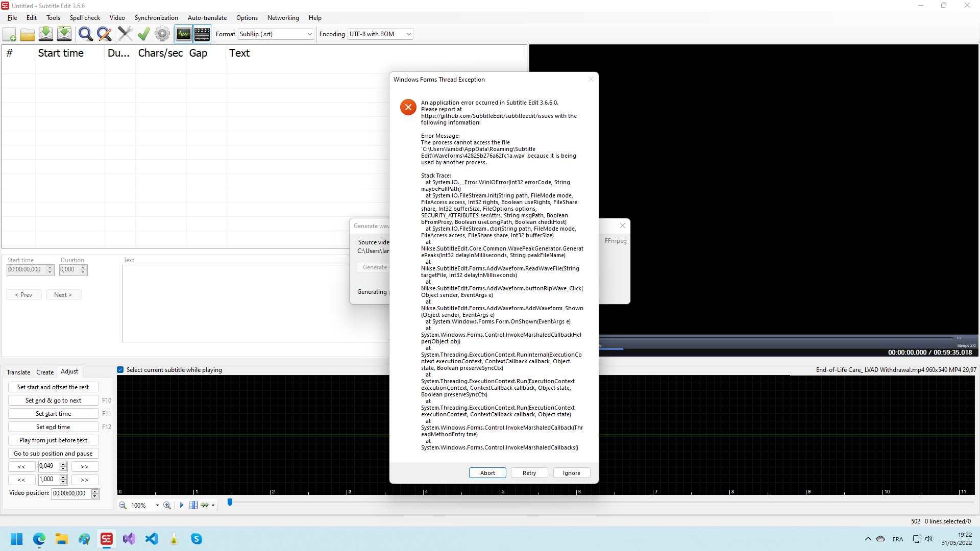Increment the Duration spinner value
Viewport: 980px width, 551px height.
(x=82, y=267)
